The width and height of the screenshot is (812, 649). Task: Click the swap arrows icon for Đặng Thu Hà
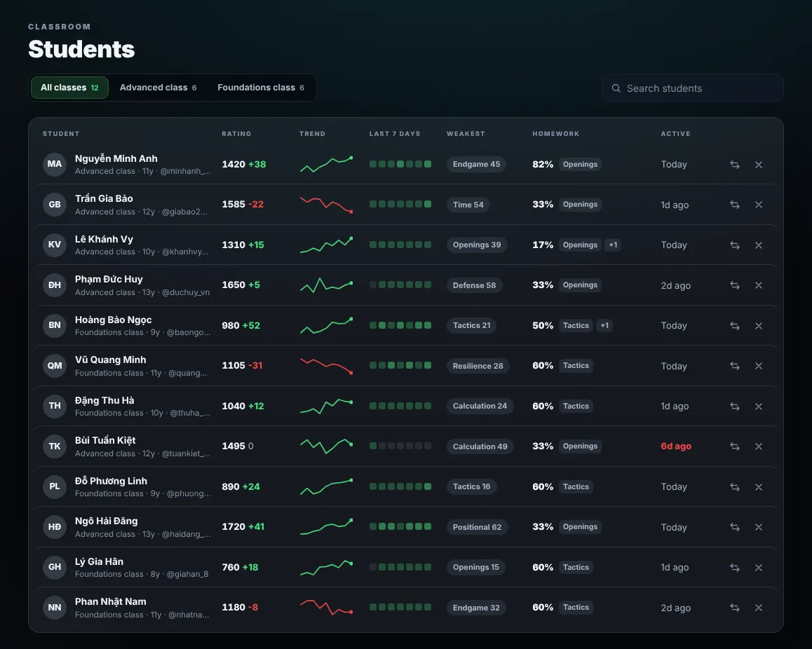point(734,407)
